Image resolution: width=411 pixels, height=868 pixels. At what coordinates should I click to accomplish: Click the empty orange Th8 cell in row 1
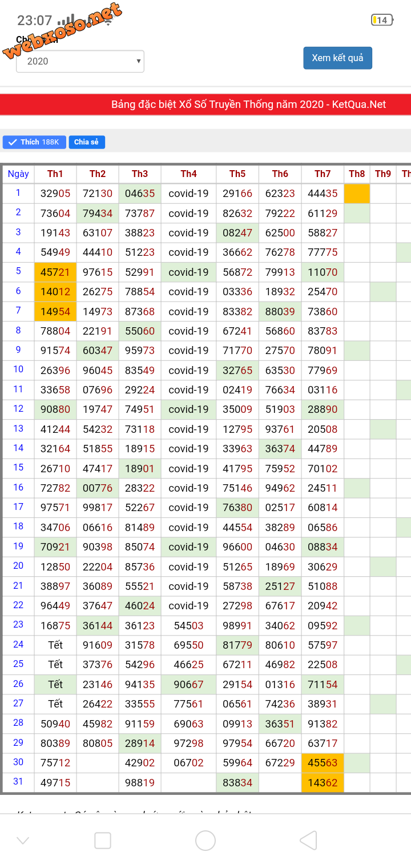(357, 194)
